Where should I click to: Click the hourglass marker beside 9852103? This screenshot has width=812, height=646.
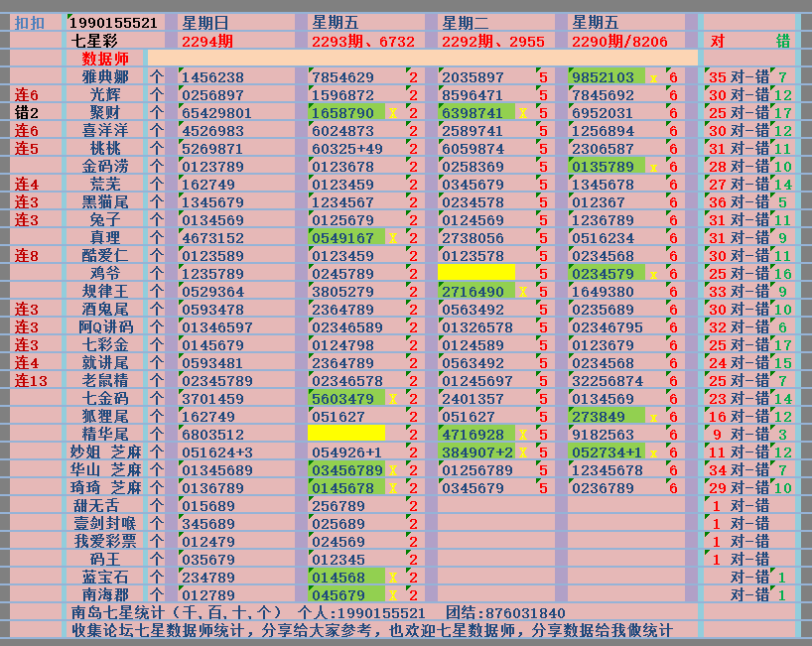click(x=653, y=77)
